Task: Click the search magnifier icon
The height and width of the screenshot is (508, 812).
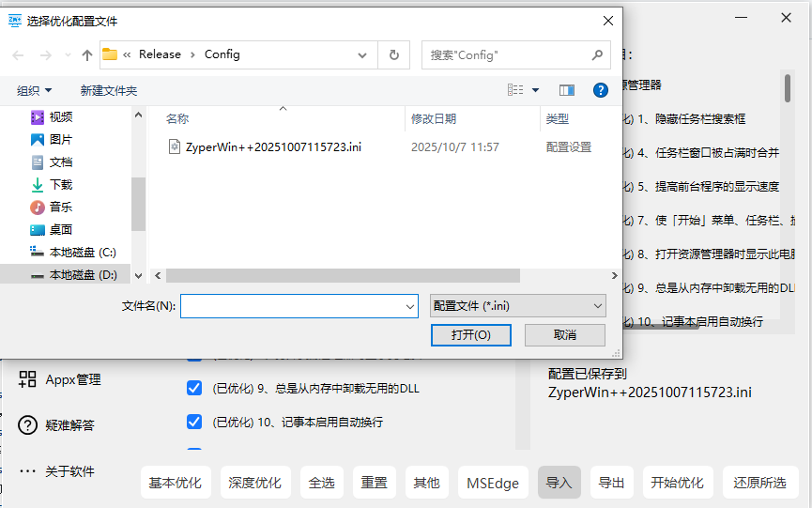Action: pos(597,55)
